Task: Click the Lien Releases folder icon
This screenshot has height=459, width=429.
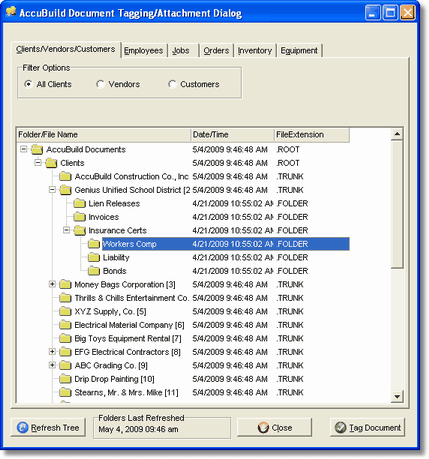Action: coord(79,204)
